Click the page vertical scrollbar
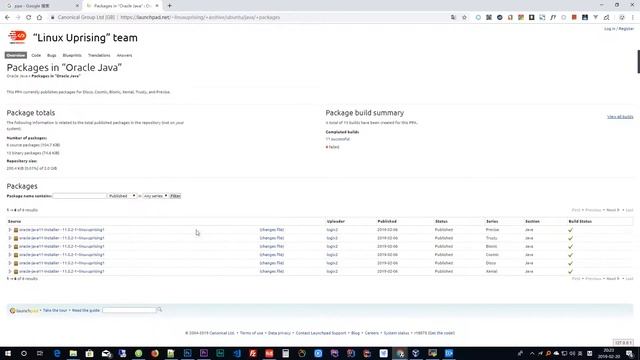The image size is (640, 360). 638,61
